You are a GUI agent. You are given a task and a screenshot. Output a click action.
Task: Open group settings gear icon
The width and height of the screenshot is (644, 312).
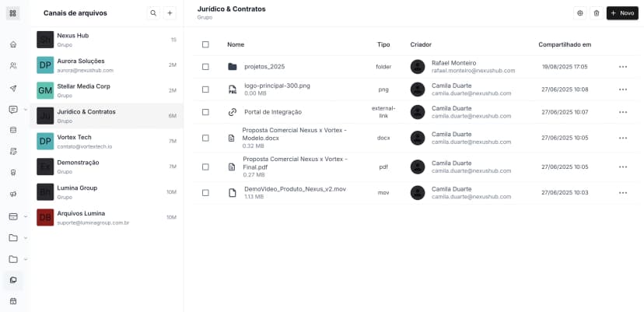click(579, 13)
